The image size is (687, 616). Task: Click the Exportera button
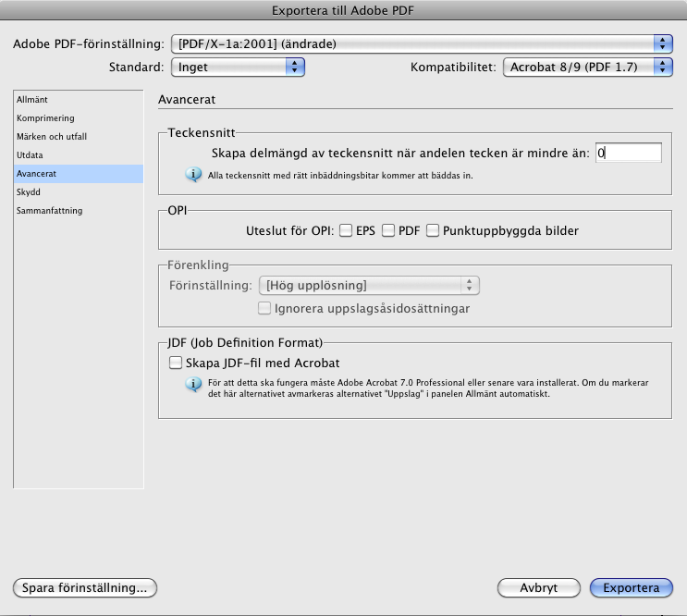point(632,587)
